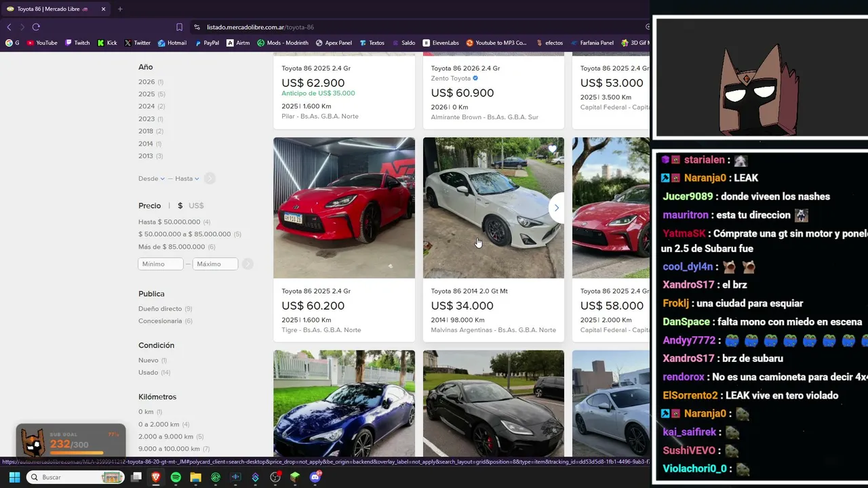Favorite the Toyota 86 2014 listing with the heart
The height and width of the screenshot is (488, 868).
[x=553, y=148]
